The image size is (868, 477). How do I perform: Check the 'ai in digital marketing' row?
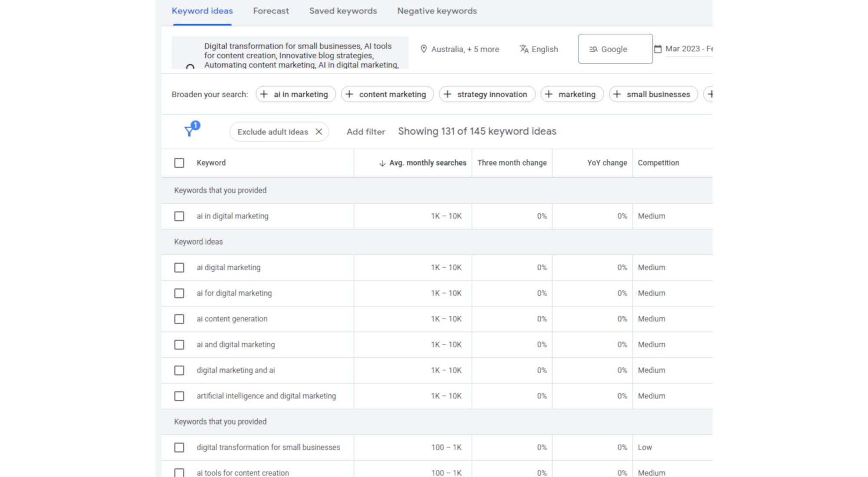179,216
